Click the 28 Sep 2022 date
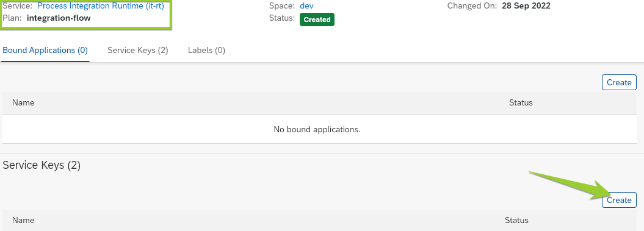 point(526,6)
